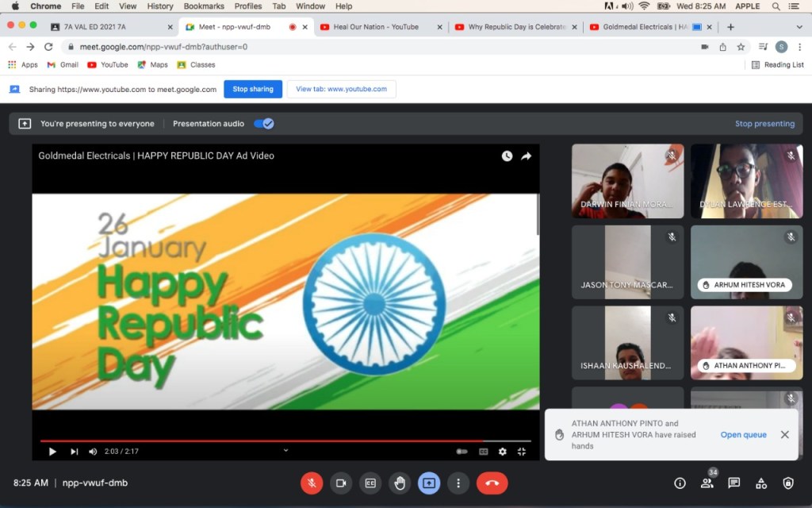Switch to Heal Our Nation YouTube tab
This screenshot has width=812, height=508.
click(376, 27)
